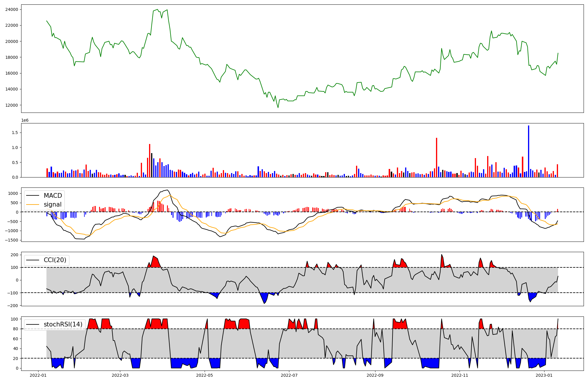The width and height of the screenshot is (588, 382).
Task: Click the 2023-01 x-axis tick label
Action: [x=544, y=375]
